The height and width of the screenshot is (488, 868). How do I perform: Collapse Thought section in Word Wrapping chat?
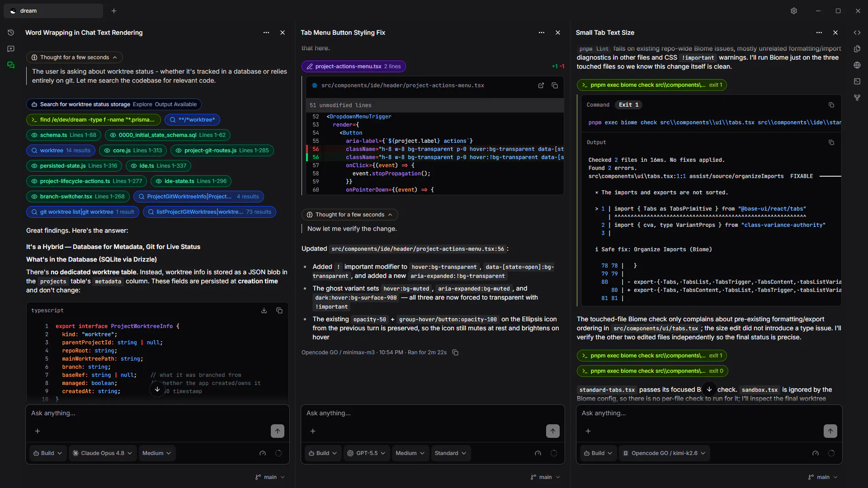(75, 57)
